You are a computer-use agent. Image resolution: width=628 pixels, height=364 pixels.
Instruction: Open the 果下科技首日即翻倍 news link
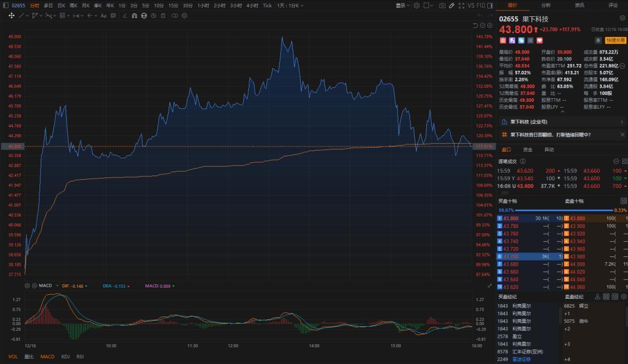(550, 134)
